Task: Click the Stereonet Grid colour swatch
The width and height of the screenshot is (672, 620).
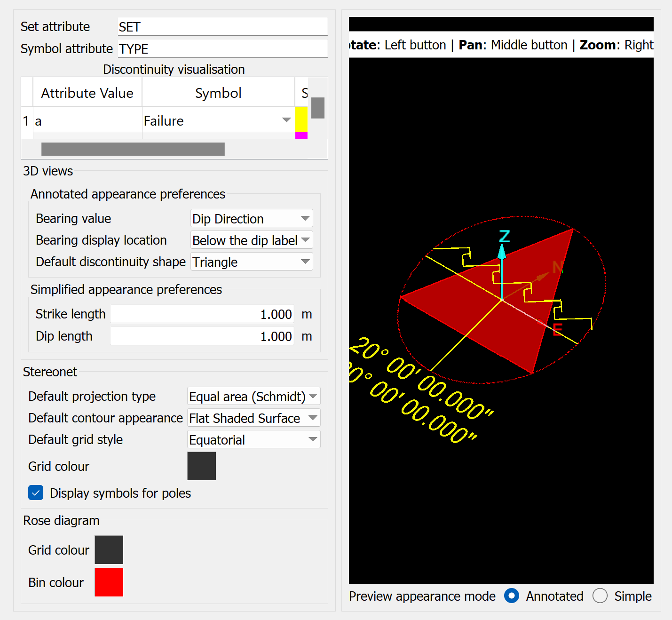Action: click(x=201, y=466)
